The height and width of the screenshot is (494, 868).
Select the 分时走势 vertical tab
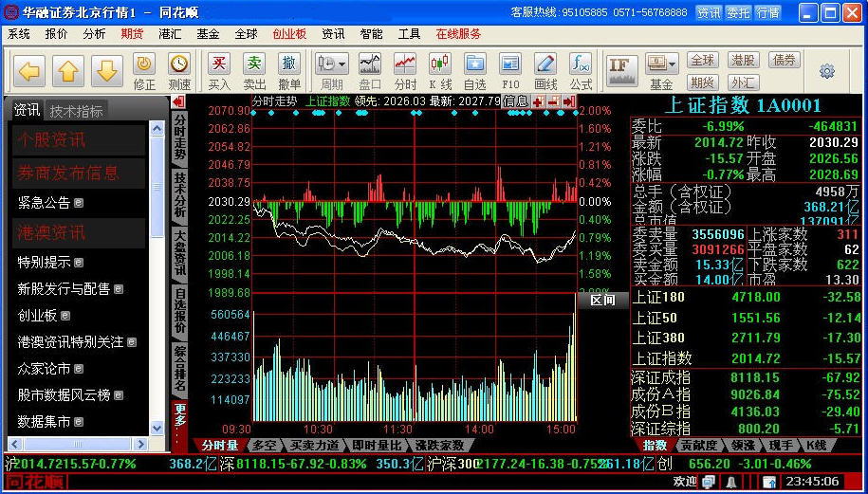point(180,137)
